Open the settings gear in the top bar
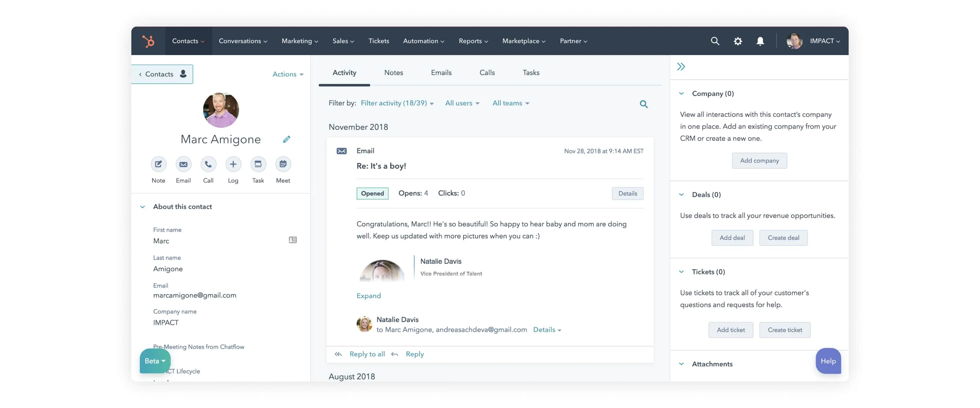 click(x=738, y=41)
